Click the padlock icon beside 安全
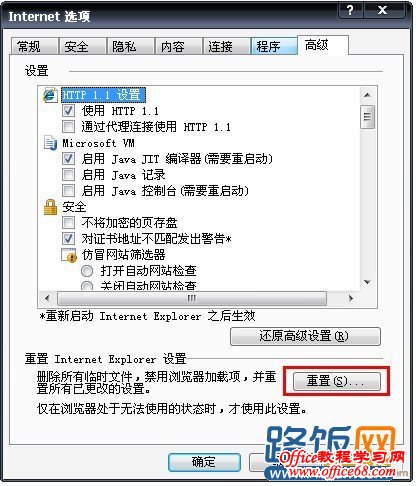This screenshot has height=486, width=418. (50, 207)
